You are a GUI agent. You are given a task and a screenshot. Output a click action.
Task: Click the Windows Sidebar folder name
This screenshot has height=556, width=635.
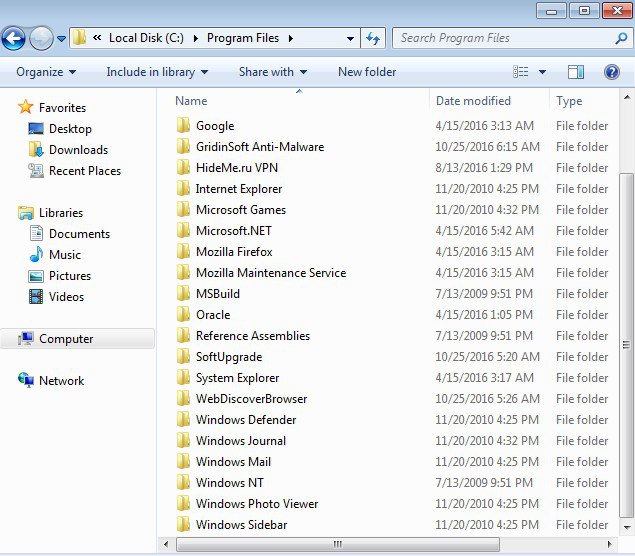coord(241,525)
